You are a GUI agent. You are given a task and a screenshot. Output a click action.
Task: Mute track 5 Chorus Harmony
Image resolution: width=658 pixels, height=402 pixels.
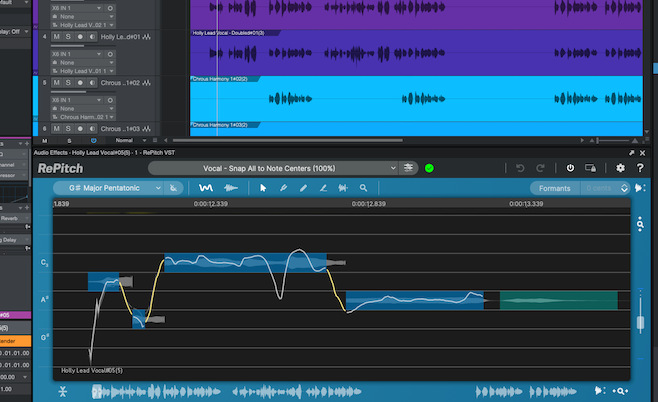point(56,83)
